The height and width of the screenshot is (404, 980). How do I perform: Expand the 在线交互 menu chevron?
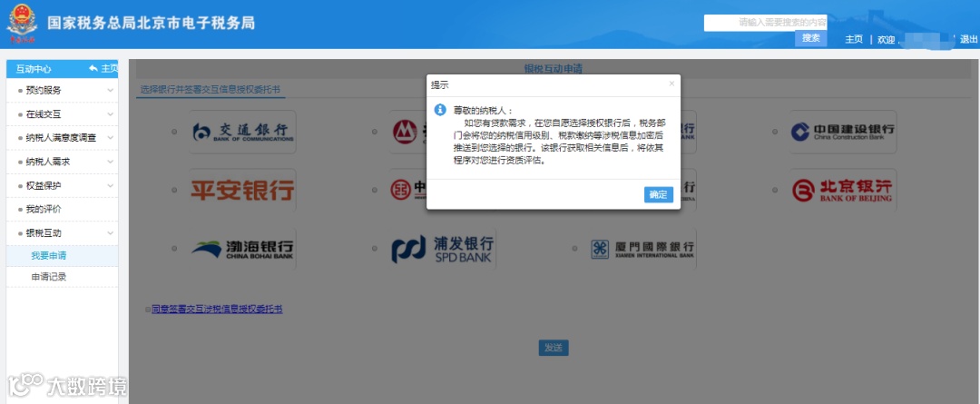coord(111,113)
